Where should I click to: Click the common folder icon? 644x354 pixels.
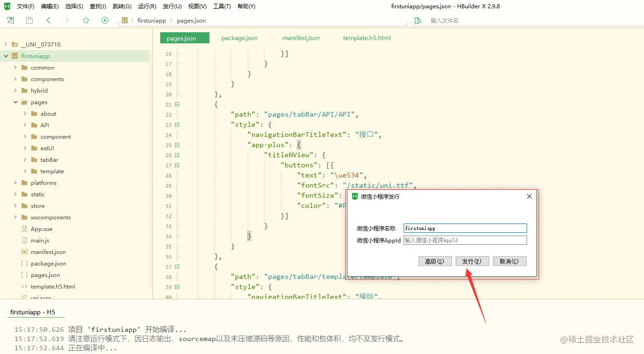point(24,68)
